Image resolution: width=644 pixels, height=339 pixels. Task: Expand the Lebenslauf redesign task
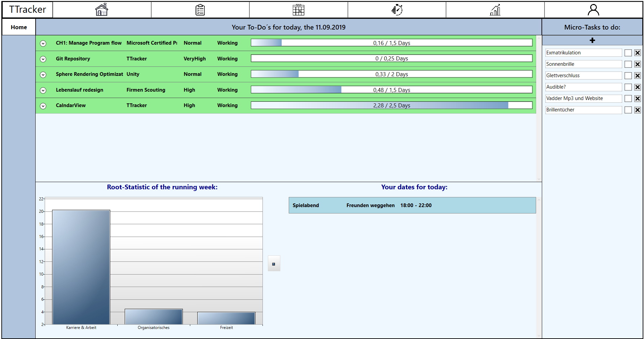point(43,90)
